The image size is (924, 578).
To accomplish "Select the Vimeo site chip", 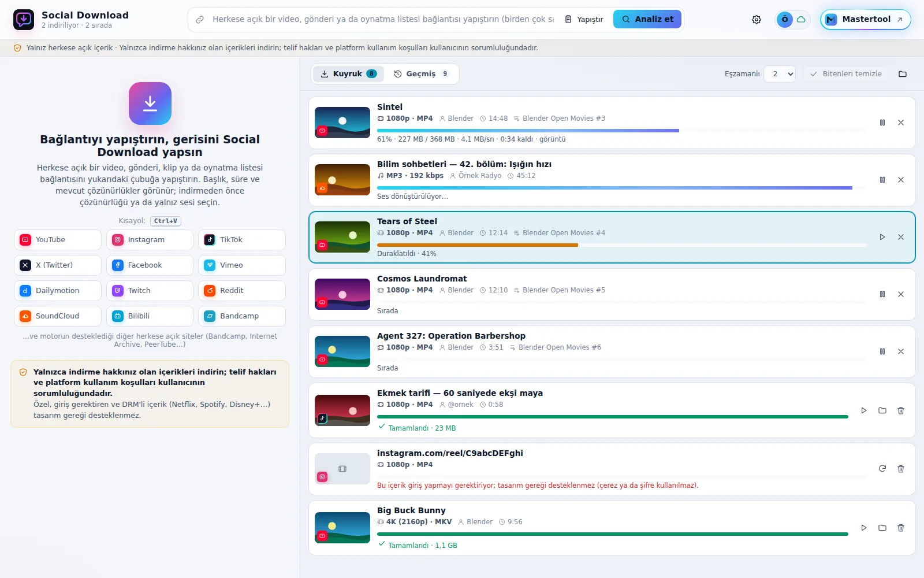I will pos(242,265).
